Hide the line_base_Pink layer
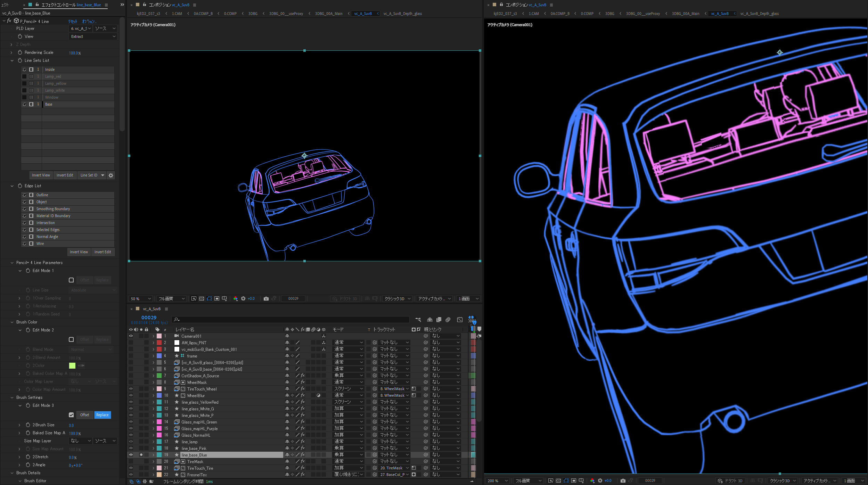 point(131,448)
